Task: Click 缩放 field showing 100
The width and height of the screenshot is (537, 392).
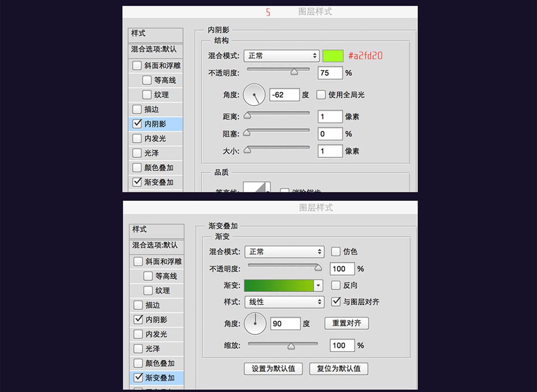Action: (342, 345)
